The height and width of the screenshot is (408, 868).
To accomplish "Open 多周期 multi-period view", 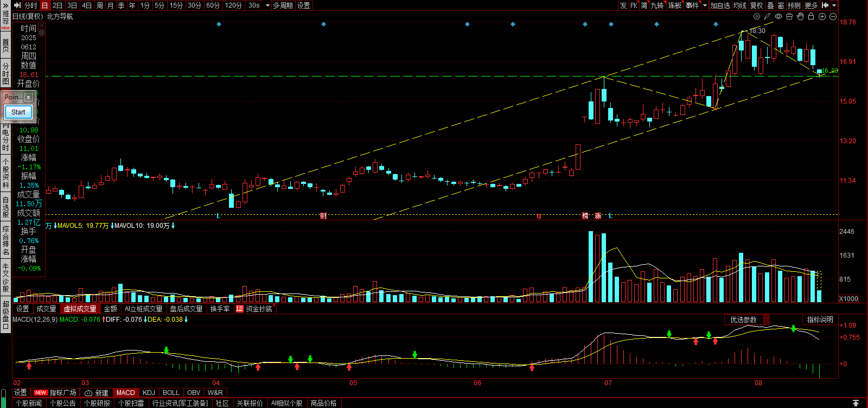I will [283, 5].
